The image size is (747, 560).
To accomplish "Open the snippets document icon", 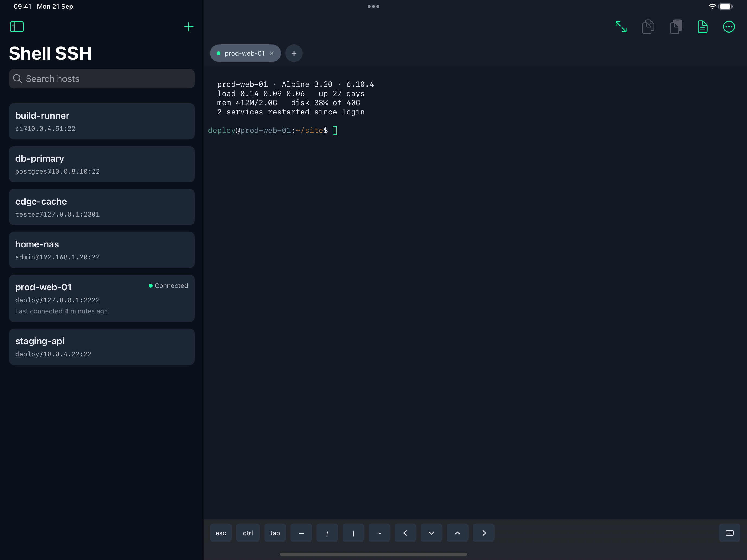I will [x=702, y=27].
